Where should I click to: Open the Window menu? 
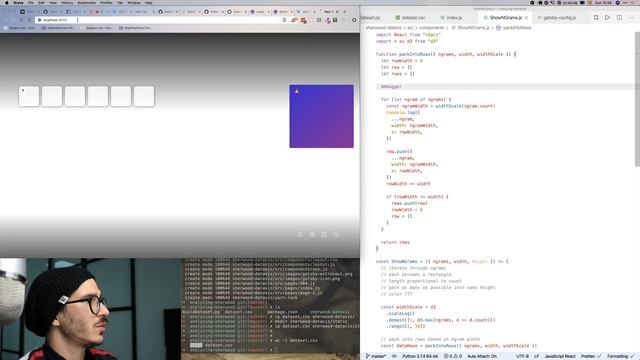click(x=134, y=2)
